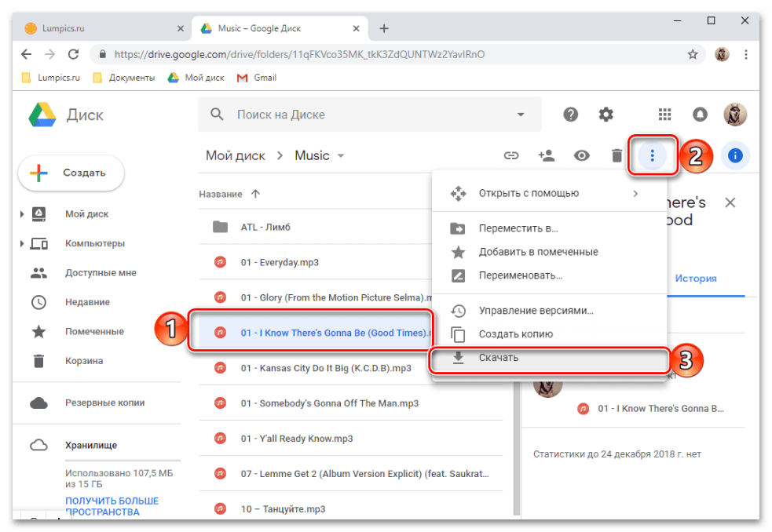Image resolution: width=772 pixels, height=532 pixels.
Task: Open the Google apps grid
Action: 664,115
